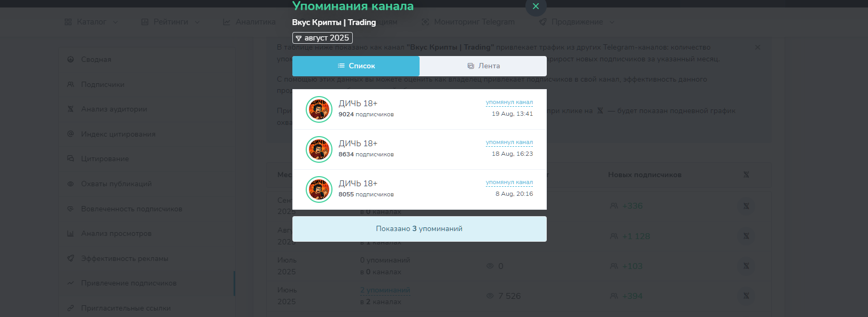The height and width of the screenshot is (317, 868).
Task: Expand the Каталог dropdown chevron
Action: pyautogui.click(x=115, y=22)
